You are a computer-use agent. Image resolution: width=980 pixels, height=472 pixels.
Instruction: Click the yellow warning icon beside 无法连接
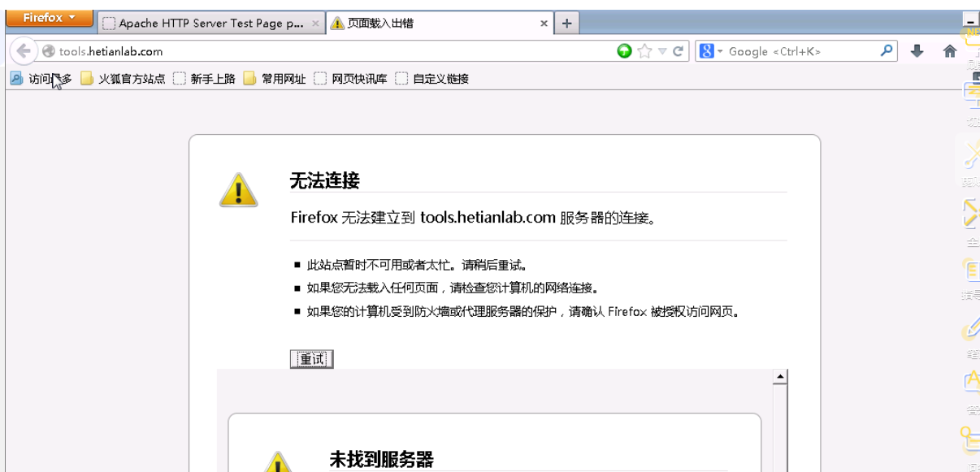[x=239, y=190]
